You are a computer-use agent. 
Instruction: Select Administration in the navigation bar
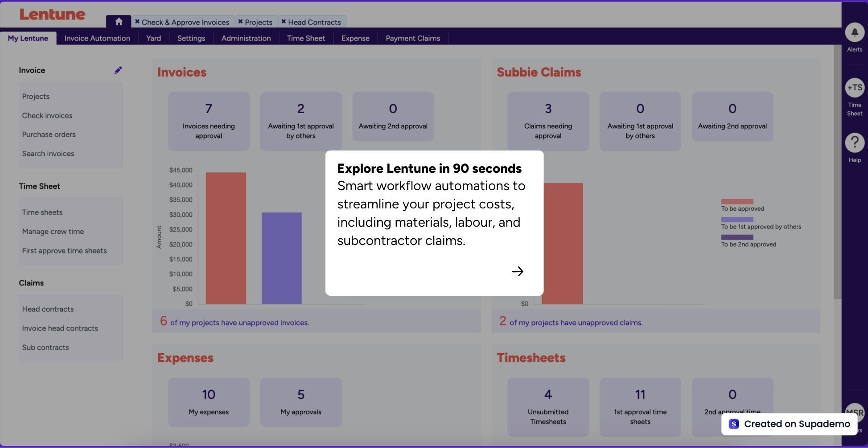pos(246,38)
